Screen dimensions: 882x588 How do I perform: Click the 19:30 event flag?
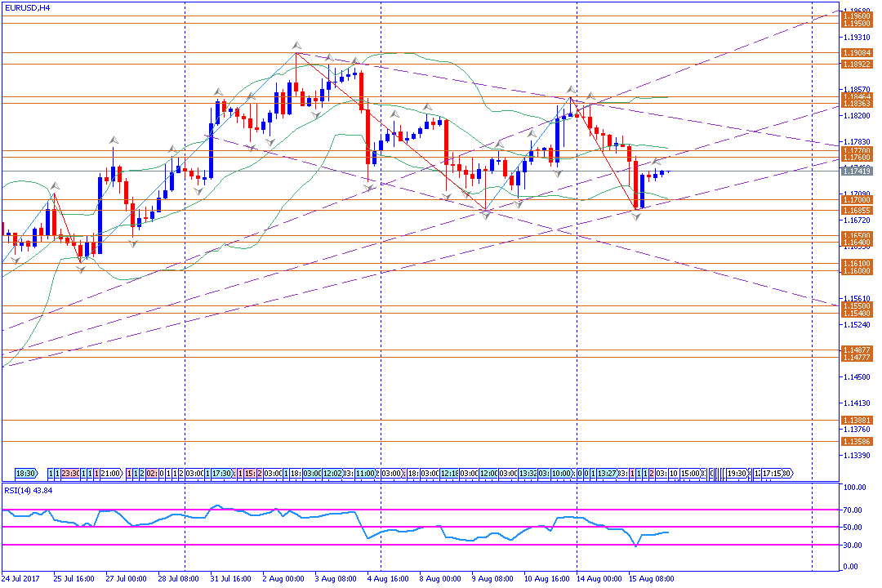737,473
